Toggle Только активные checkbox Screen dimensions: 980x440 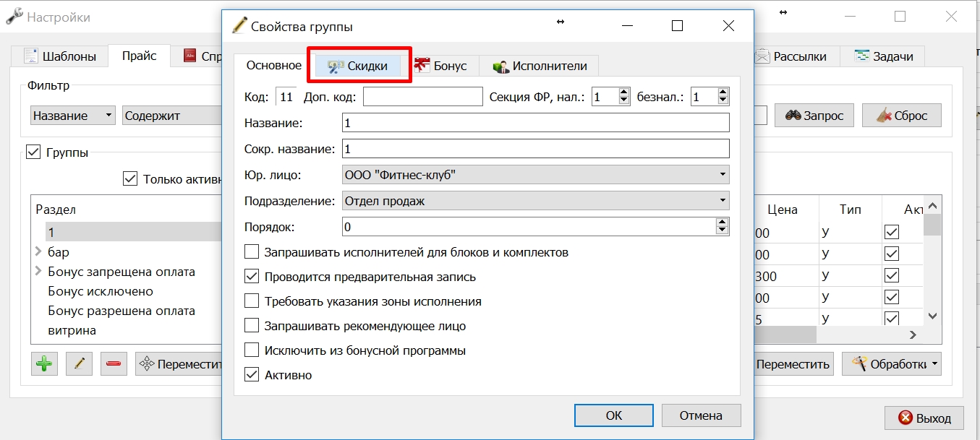pyautogui.click(x=130, y=179)
